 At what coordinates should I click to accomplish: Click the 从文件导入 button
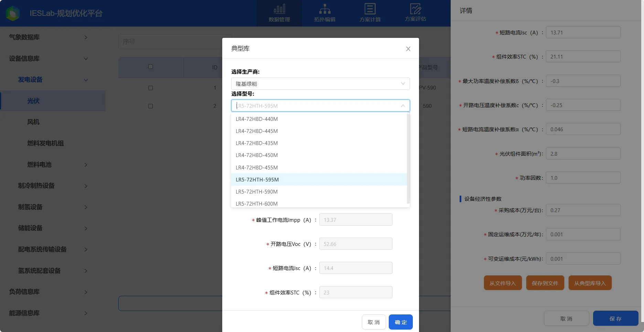[x=503, y=283]
